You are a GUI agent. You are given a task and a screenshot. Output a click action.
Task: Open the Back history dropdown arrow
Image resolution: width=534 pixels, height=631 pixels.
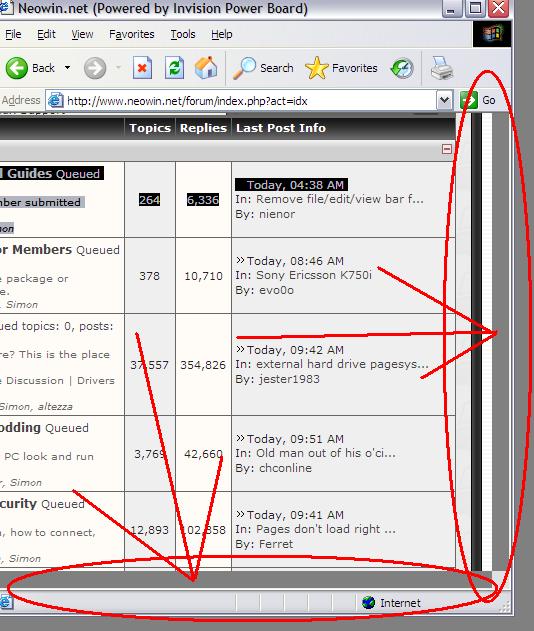pyautogui.click(x=68, y=68)
